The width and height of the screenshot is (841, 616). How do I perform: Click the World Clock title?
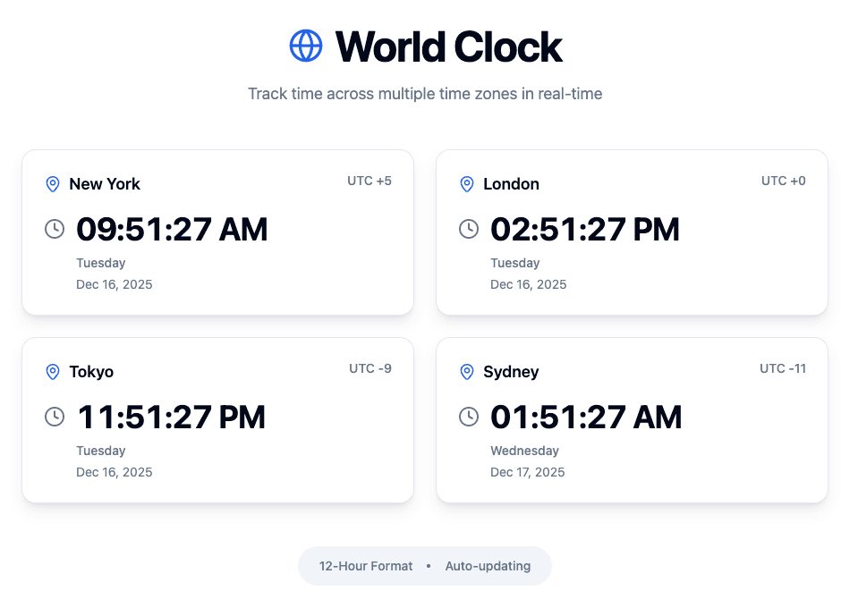pyautogui.click(x=447, y=47)
